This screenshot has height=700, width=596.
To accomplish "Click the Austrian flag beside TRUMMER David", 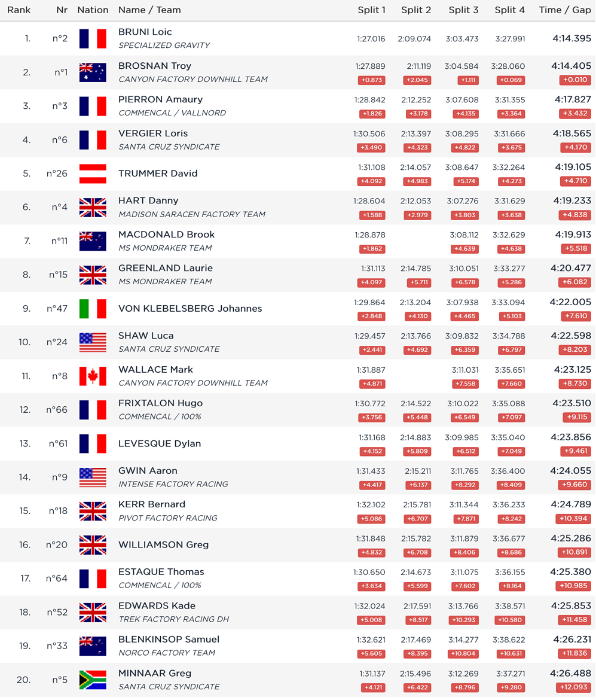I will [x=93, y=174].
